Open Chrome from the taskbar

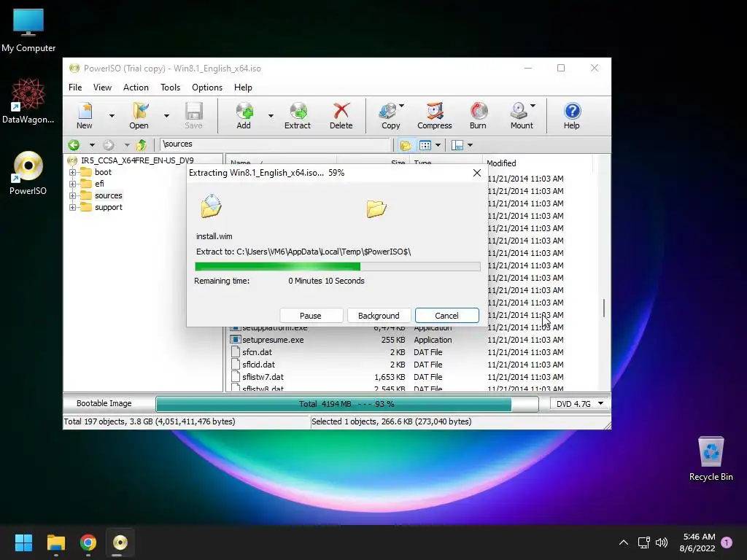coord(88,542)
